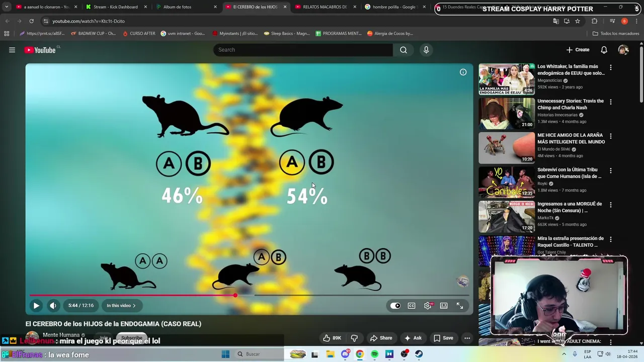Viewport: 644px width, 362px height.
Task: Expand the 'In this video' chapters
Action: pos(121,305)
